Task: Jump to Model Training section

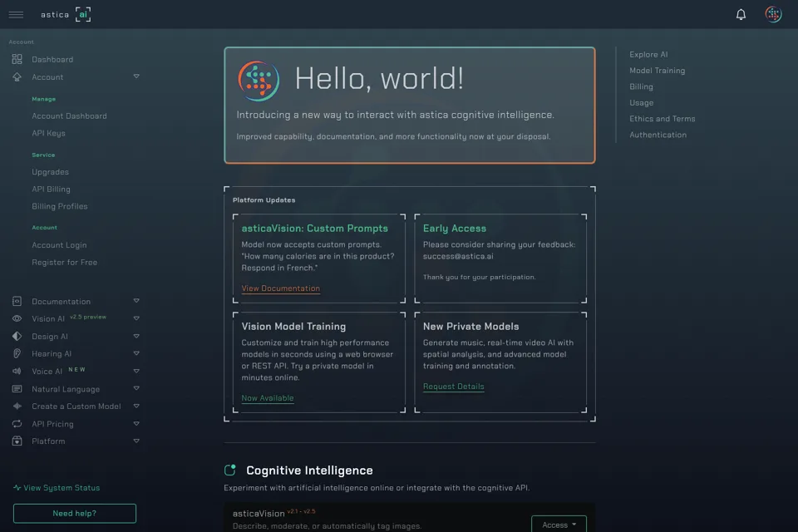Action: [657, 71]
